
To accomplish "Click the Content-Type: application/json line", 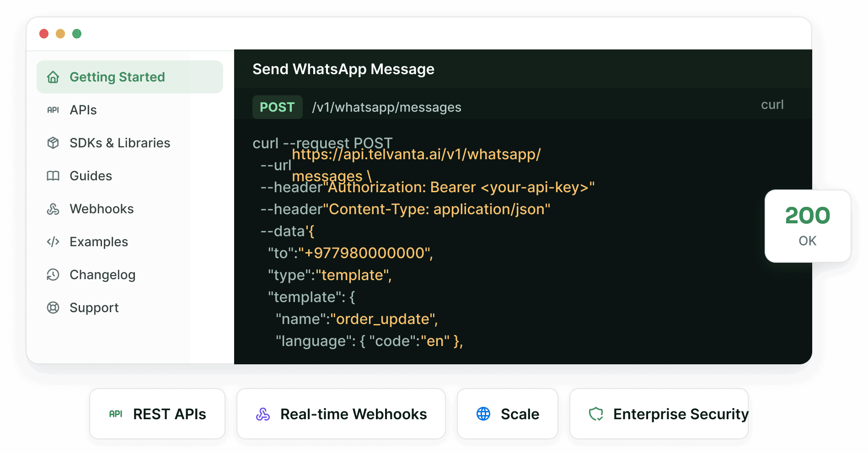I will (x=405, y=209).
